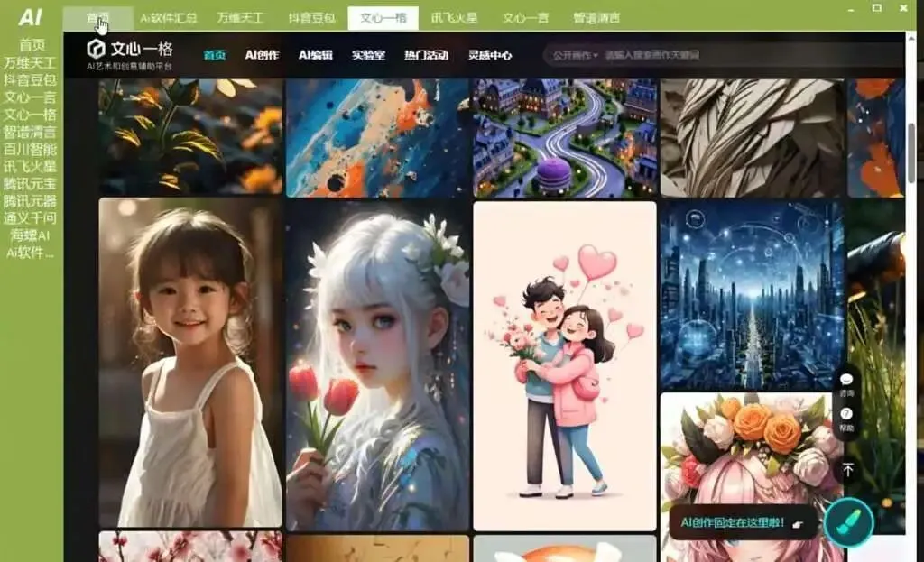Viewport: 924px width, 562px height.
Task: Open the cartoon couple with hearts artwork
Action: [565, 366]
